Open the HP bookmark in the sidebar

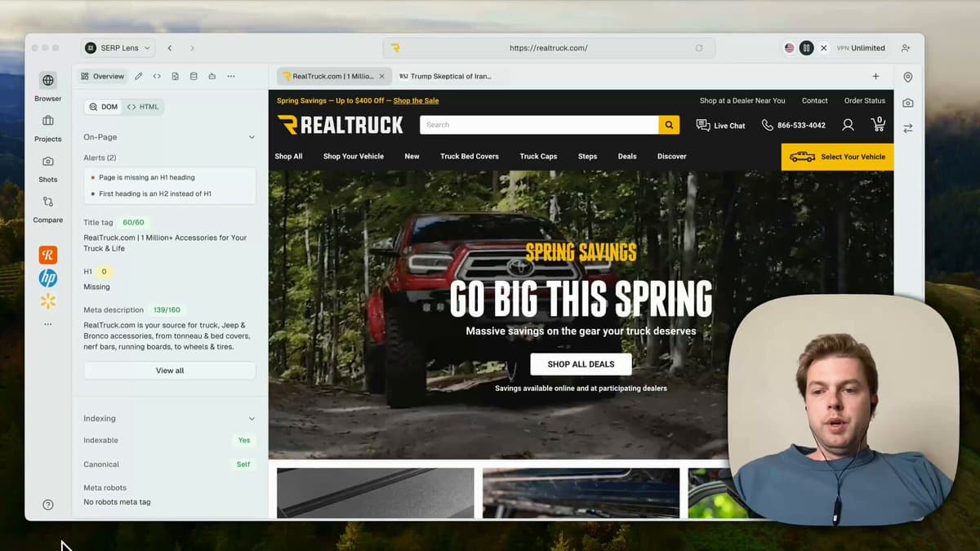[48, 278]
